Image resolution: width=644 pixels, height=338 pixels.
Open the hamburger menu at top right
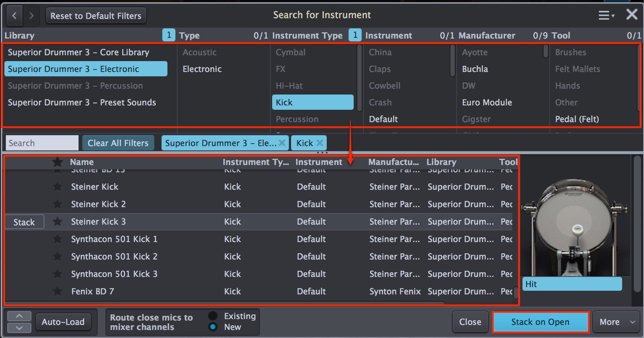coord(606,16)
